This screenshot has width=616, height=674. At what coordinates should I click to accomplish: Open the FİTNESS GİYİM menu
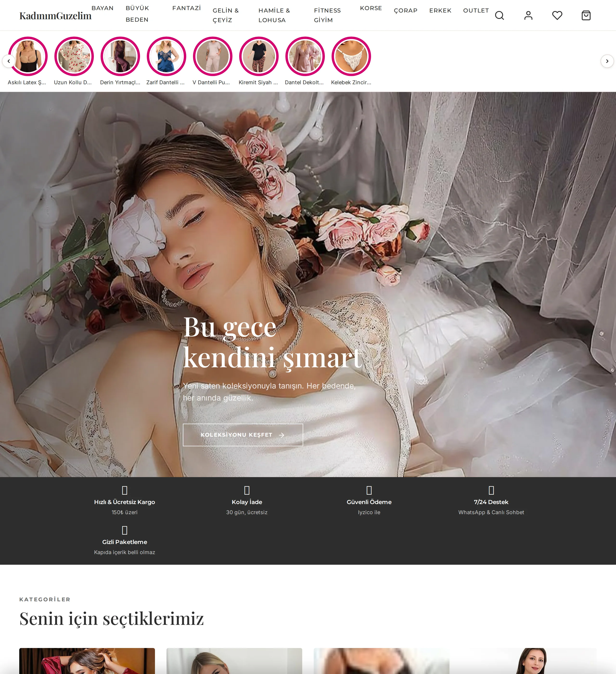point(327,15)
